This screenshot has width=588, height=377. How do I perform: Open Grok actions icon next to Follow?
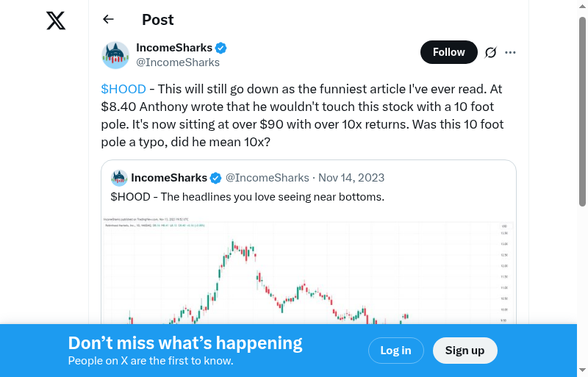[x=490, y=52]
